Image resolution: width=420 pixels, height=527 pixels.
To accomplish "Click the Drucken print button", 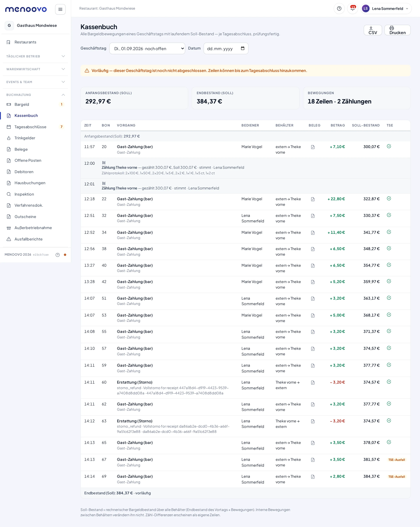I will [x=397, y=30].
